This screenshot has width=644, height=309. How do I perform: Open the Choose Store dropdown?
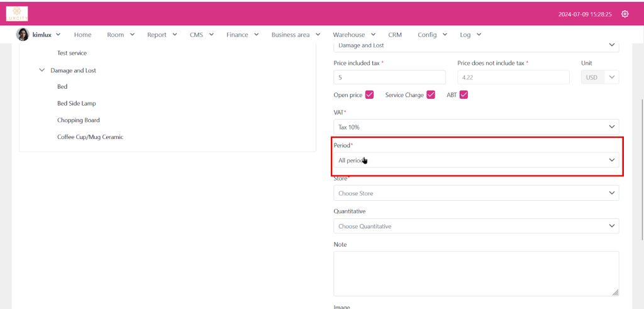(x=475, y=193)
